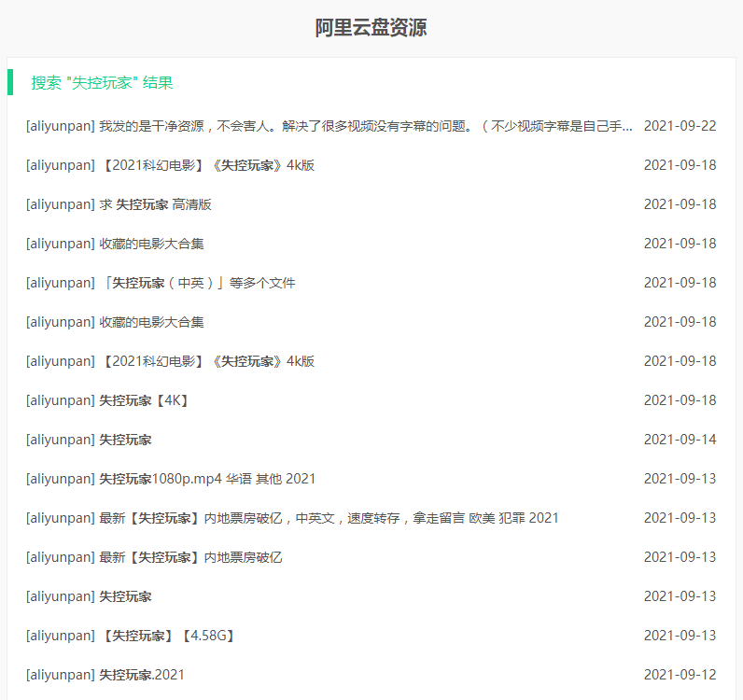Open the 失控玩家.2021 result

105,676
